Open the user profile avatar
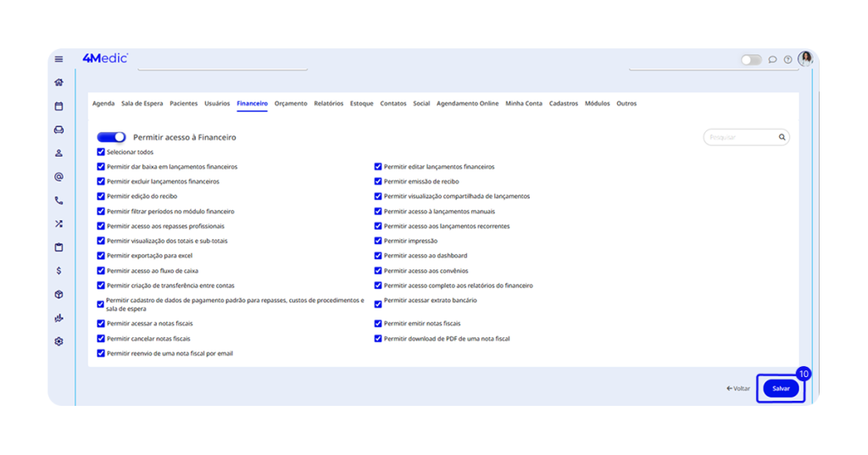Image resolution: width=868 pixels, height=455 pixels. pos(804,58)
